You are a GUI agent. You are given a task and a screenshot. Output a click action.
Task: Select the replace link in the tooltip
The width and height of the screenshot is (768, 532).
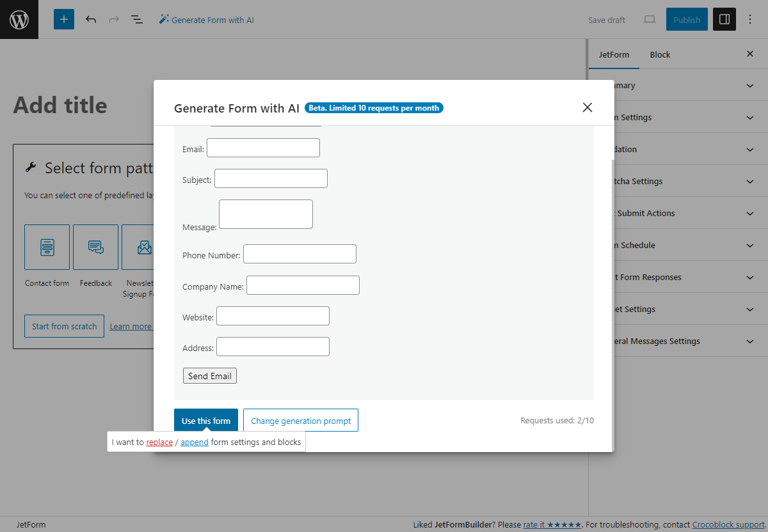(x=159, y=442)
